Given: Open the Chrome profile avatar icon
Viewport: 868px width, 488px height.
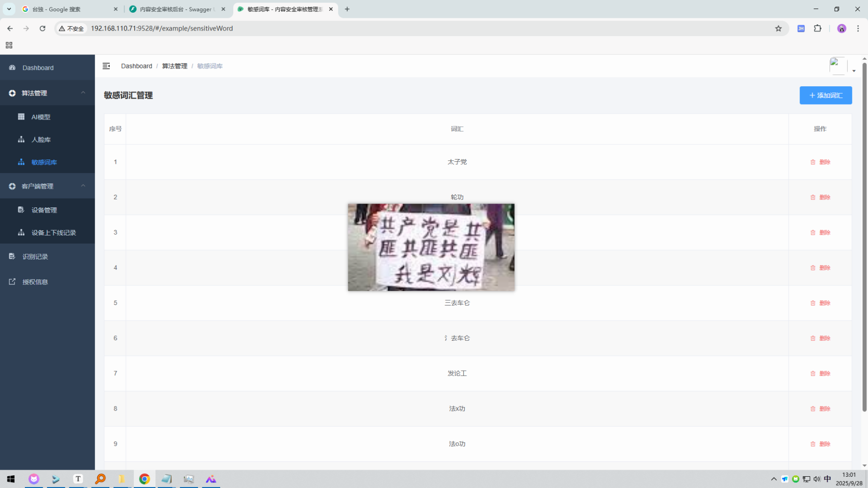Looking at the screenshot, I should pos(841,29).
